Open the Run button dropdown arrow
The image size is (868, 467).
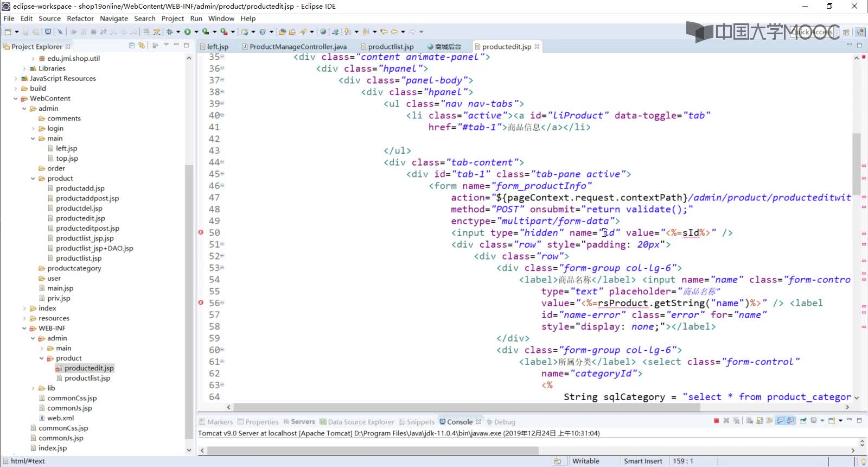click(x=196, y=32)
